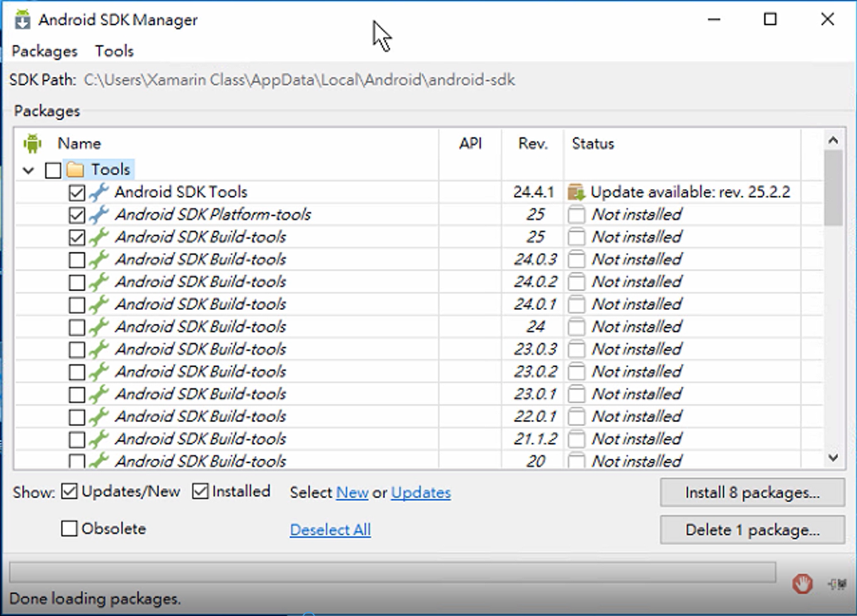Click the progress bar at the bottom
The image size is (857, 616).
(x=393, y=572)
